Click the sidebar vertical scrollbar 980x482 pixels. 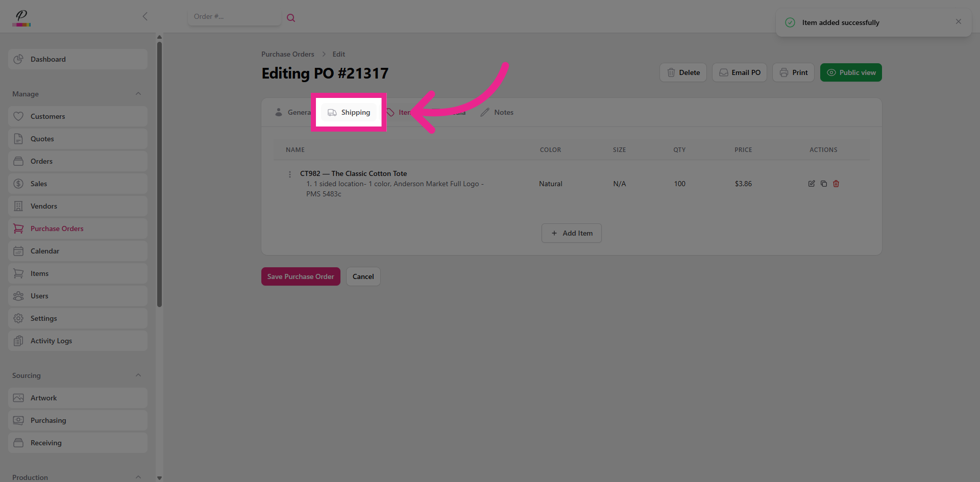pos(159,173)
